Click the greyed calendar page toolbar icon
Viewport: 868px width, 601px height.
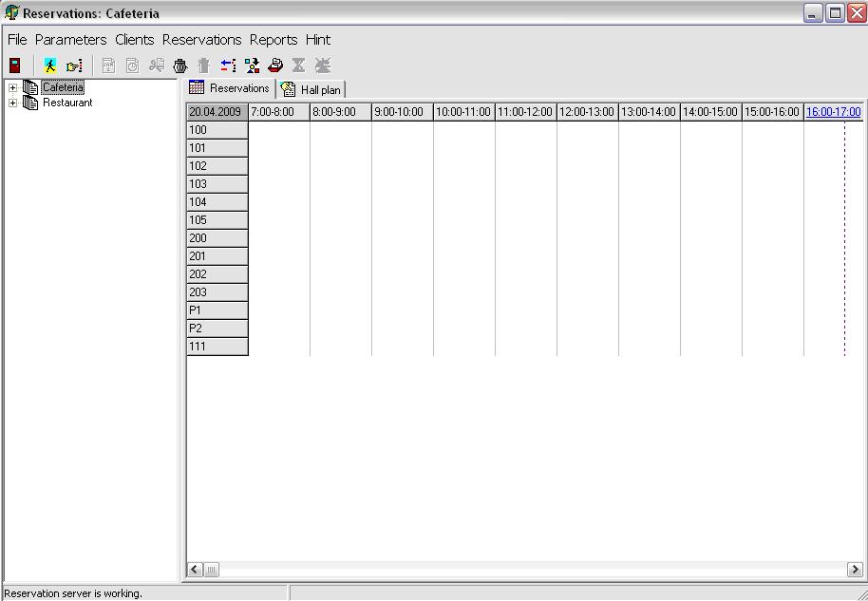(x=108, y=66)
